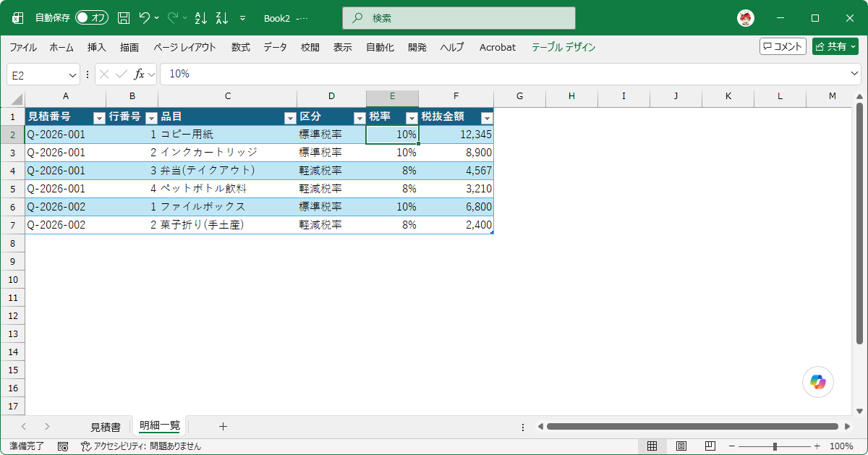Switch to the 見積書 sheet tab

106,427
